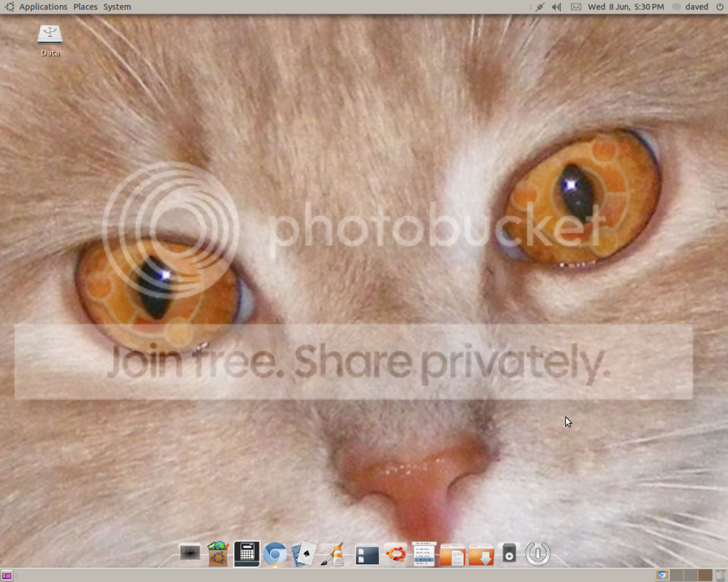
Task: Click the date and time clock
Action: 626,7
